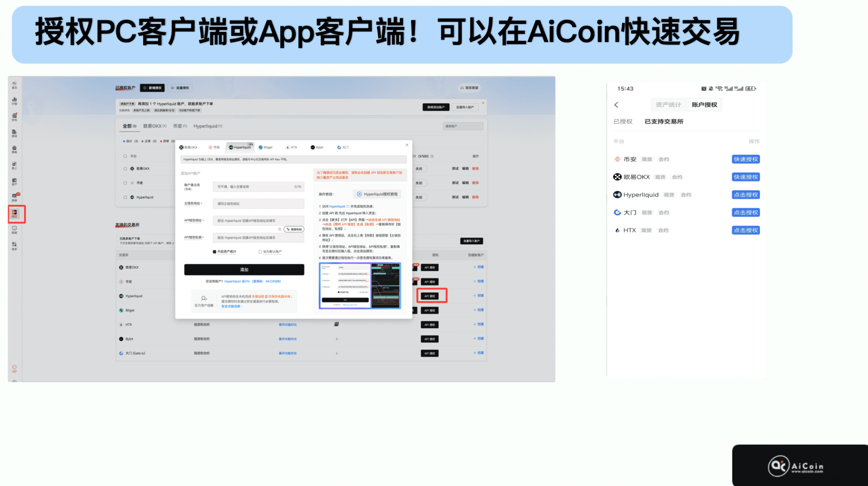Open the 行情 market chart icon in sidebar
The width and height of the screenshot is (868, 486).
14,101
